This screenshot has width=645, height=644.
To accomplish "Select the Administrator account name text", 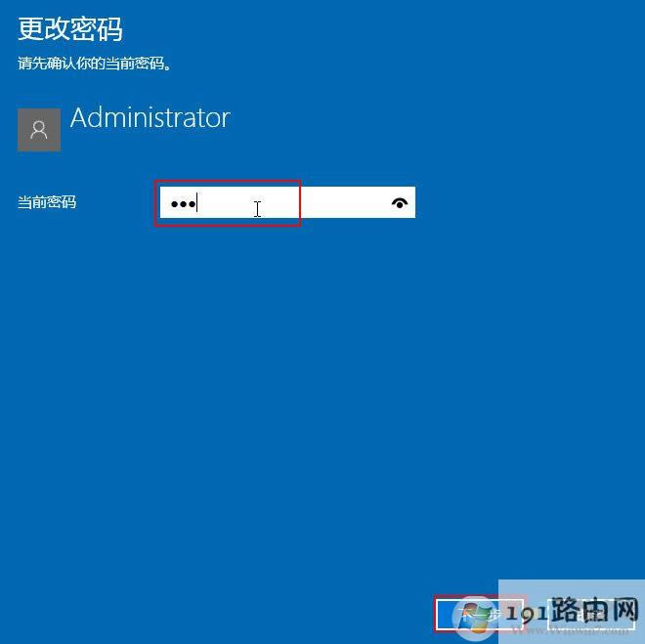I will tap(150, 118).
